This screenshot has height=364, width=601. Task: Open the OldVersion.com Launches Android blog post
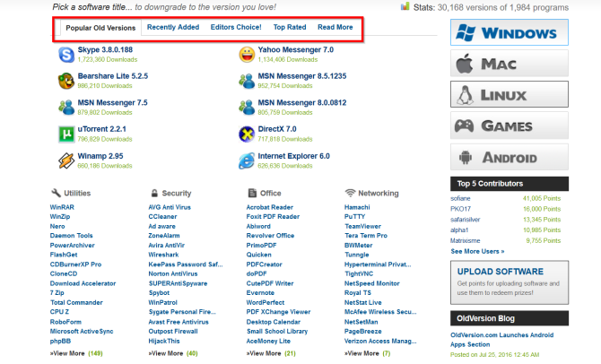502,340
